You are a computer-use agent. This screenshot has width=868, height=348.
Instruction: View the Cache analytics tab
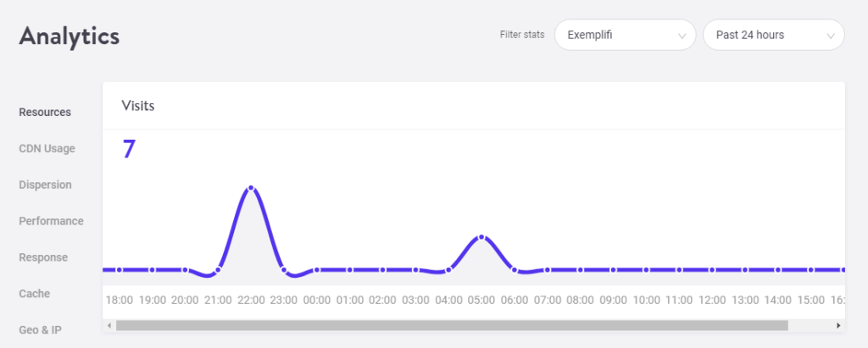(x=35, y=294)
